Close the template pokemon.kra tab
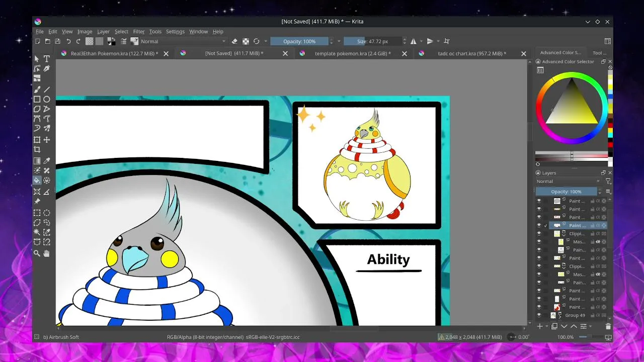Viewport: 644px width, 362px height. [x=405, y=53]
